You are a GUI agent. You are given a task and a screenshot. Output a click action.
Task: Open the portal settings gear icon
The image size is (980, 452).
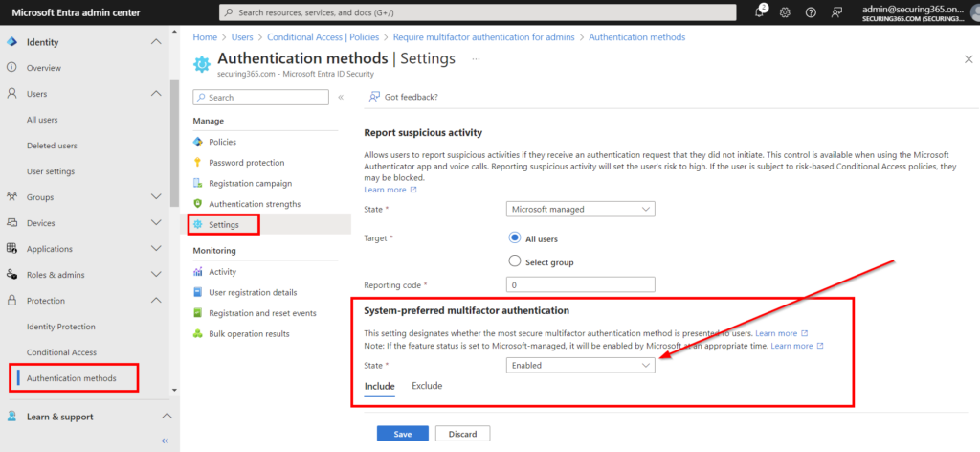click(x=785, y=12)
